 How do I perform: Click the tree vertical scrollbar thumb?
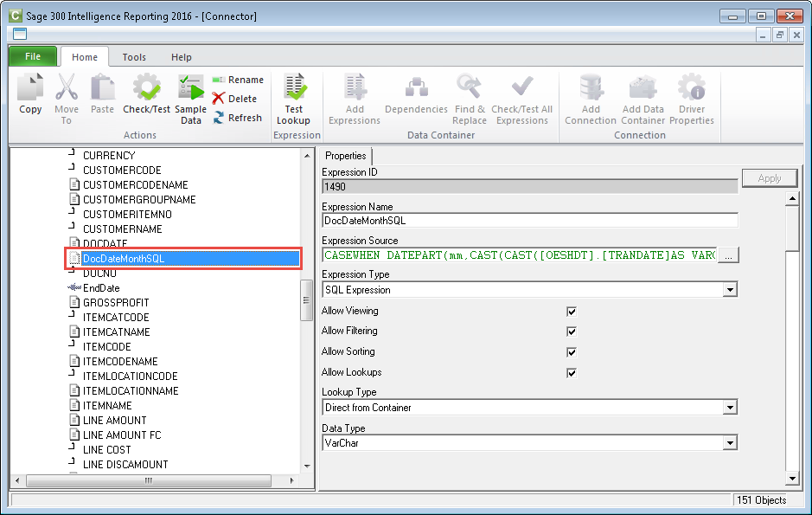(306, 300)
